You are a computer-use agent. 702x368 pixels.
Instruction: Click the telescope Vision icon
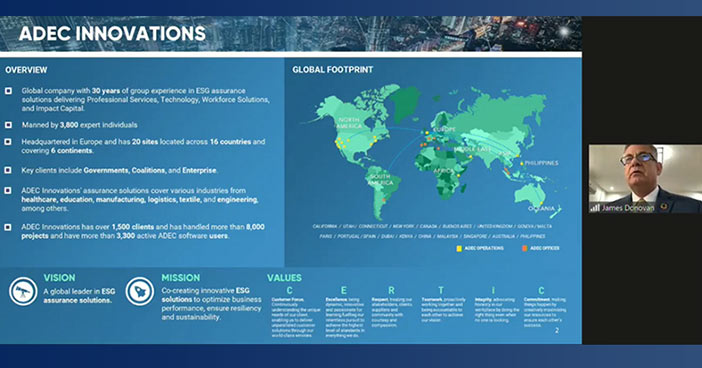coord(23,291)
